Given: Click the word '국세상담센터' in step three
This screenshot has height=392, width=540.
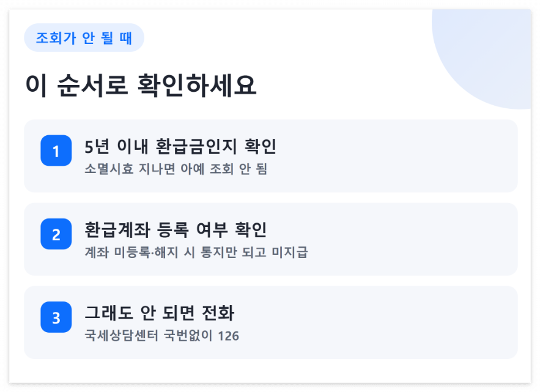Looking at the screenshot, I should point(122,336).
